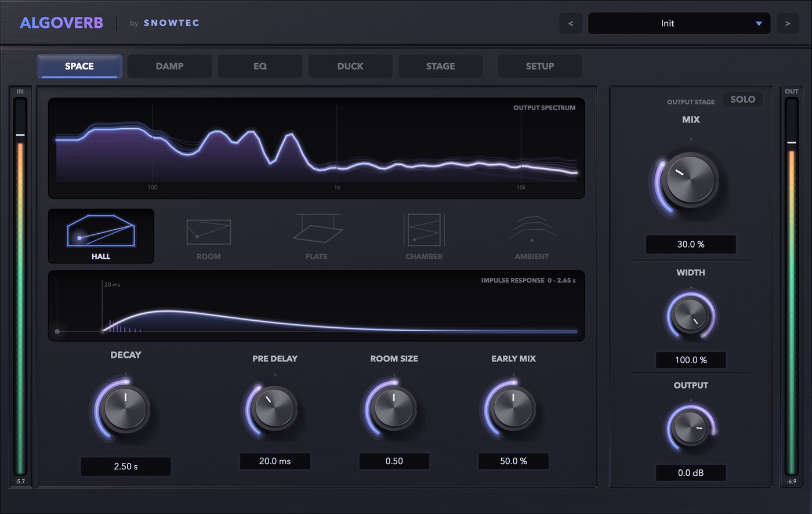Open the Setup tab
Screen dimensions: 812x514
pyautogui.click(x=540, y=66)
